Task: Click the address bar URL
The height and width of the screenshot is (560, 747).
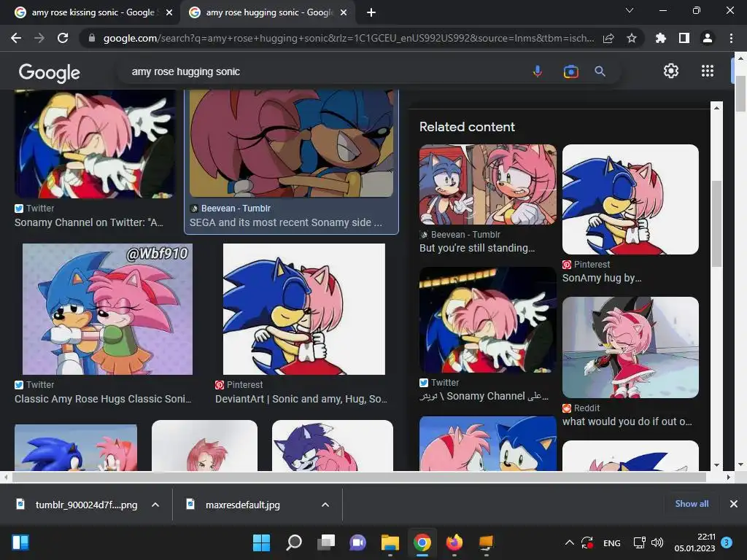Action: [348, 38]
